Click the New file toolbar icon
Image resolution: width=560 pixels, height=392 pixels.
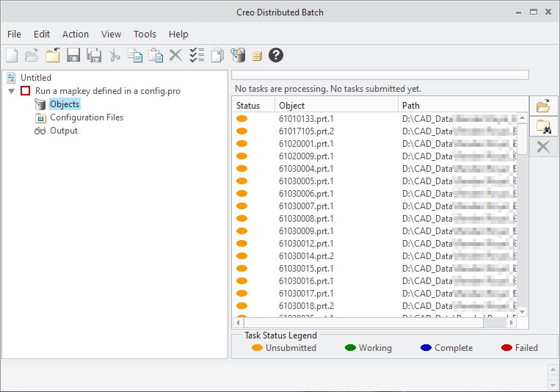tap(12, 55)
